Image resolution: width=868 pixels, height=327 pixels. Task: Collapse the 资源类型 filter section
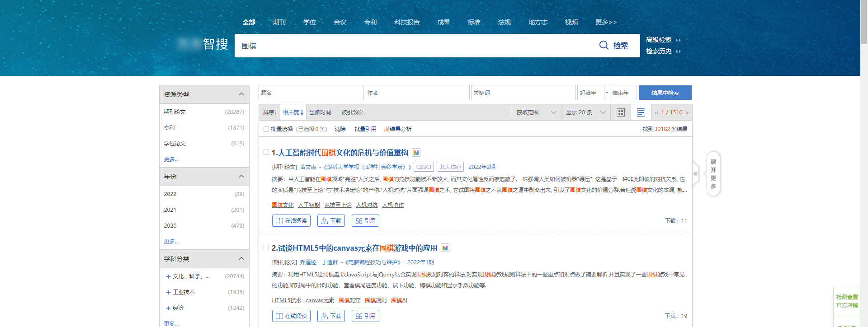[x=241, y=94]
